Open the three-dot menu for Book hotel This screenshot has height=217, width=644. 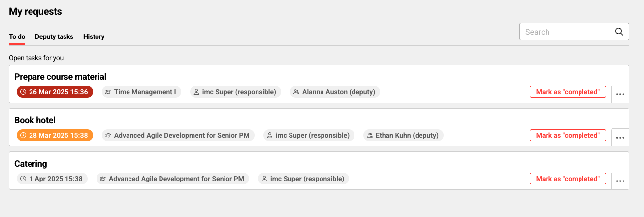[620, 138]
